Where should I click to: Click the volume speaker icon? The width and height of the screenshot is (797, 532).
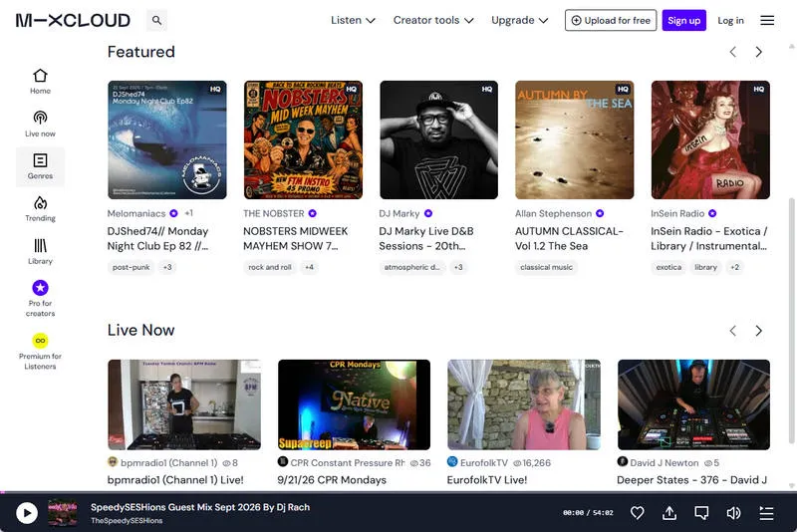733,513
